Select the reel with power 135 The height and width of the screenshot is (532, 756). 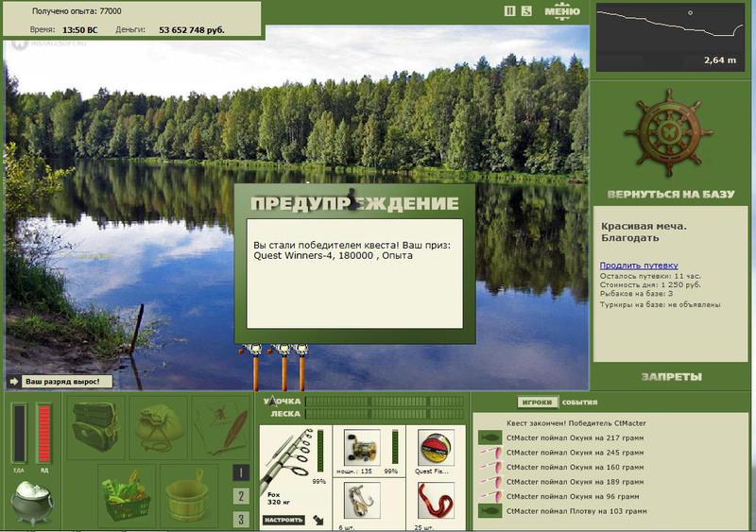click(362, 447)
